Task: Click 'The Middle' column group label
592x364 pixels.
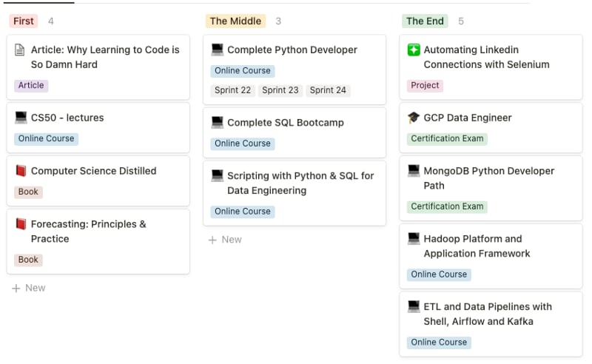Action: [x=235, y=21]
